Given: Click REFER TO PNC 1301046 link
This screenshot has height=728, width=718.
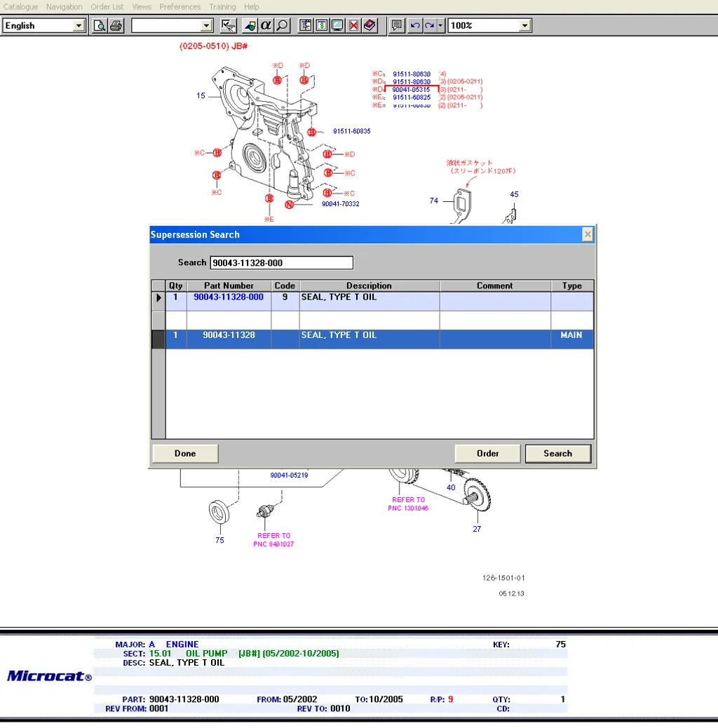Looking at the screenshot, I should click(408, 504).
